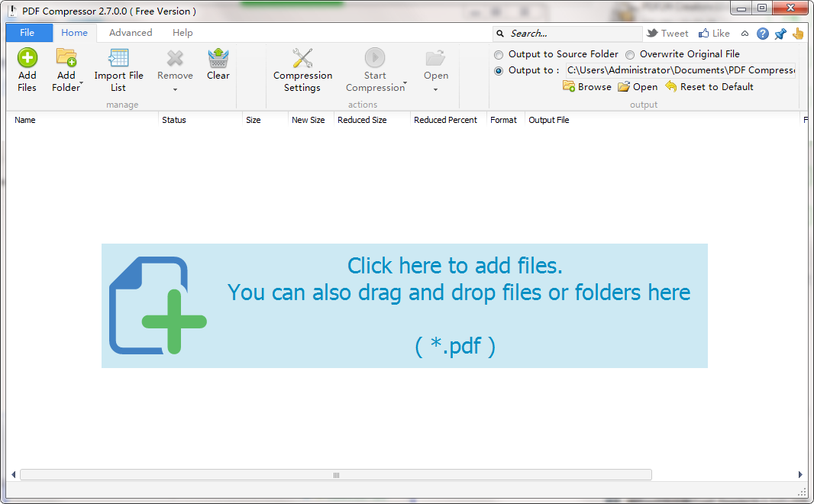The image size is (814, 504).
Task: Open the File menu
Action: pos(28,33)
